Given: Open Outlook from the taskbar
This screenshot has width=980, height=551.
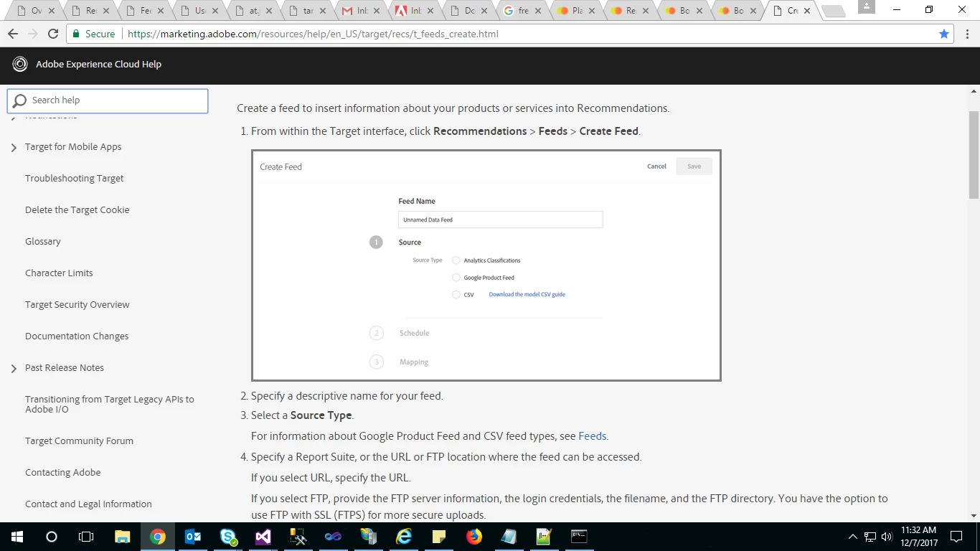Looking at the screenshot, I should pyautogui.click(x=193, y=537).
